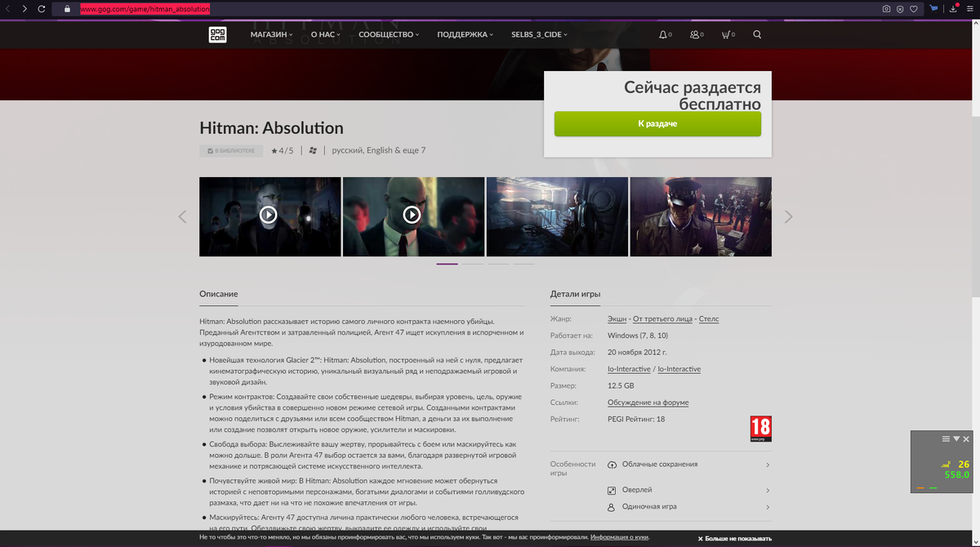Open the ad blocker shield icon
980x547 pixels.
900,9
